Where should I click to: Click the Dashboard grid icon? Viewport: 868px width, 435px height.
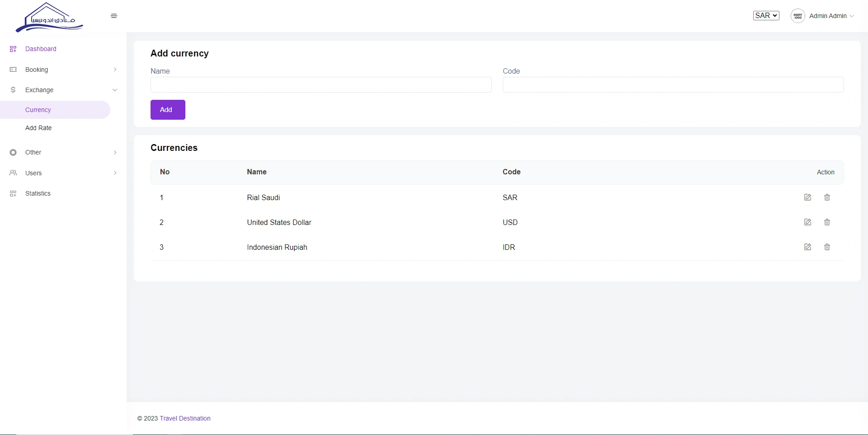click(13, 49)
